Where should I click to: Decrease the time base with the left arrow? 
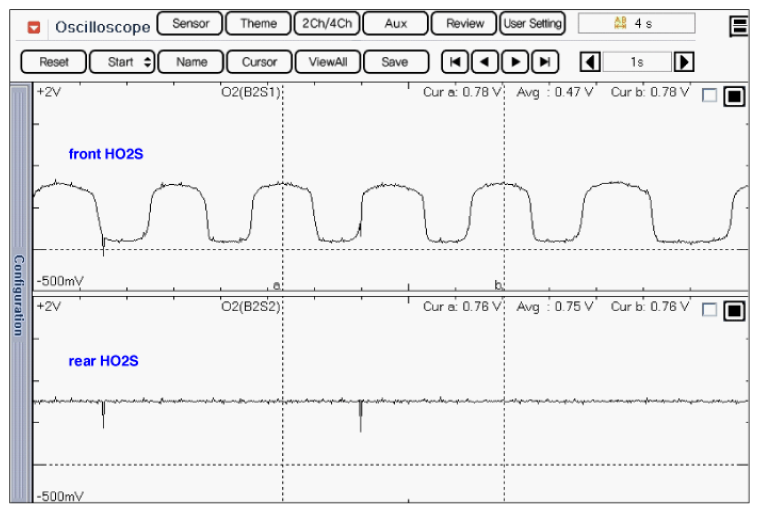click(590, 62)
